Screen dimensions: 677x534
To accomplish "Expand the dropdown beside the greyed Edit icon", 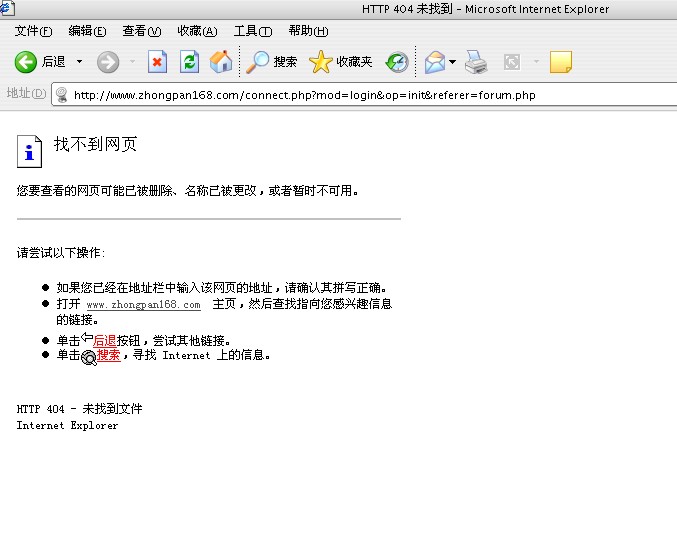I will (536, 62).
